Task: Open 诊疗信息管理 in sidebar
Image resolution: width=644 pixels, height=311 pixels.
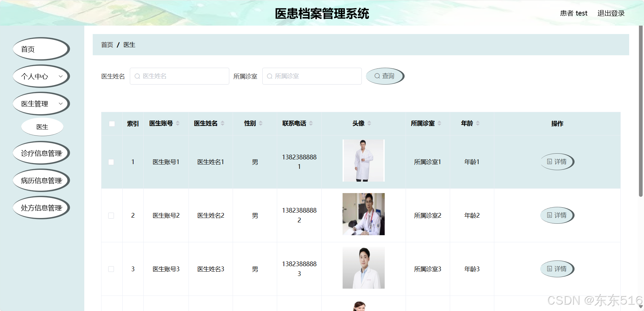Action: [x=41, y=153]
